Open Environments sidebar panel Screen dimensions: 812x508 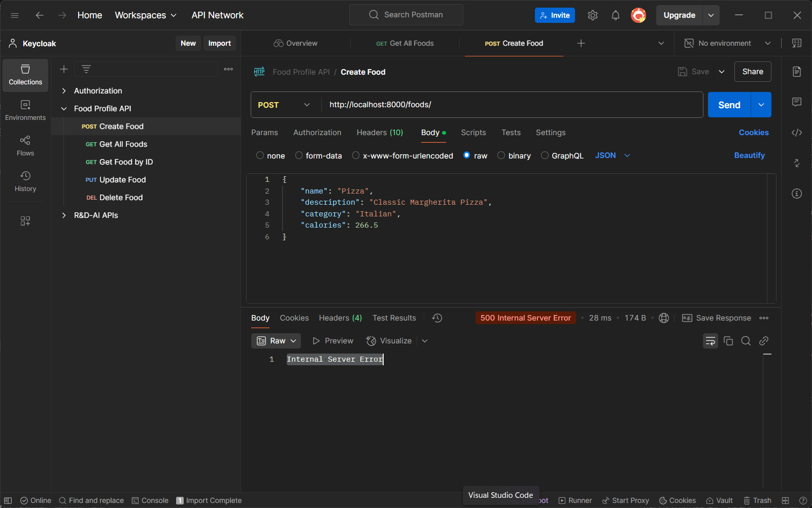[25, 111]
